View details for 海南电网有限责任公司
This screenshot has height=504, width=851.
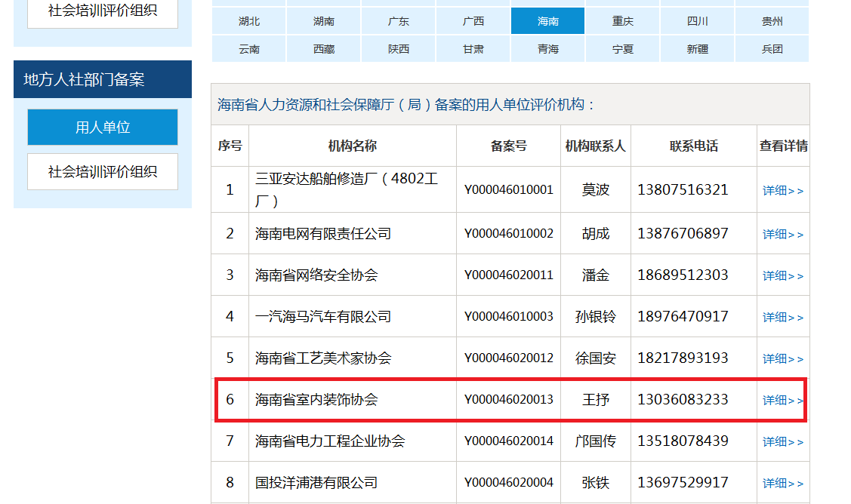(782, 234)
